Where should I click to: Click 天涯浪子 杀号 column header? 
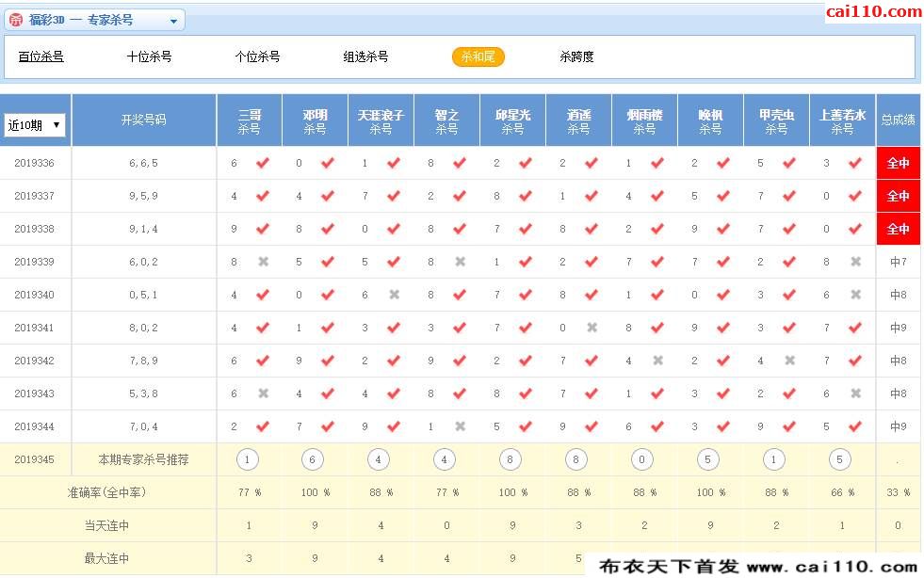(x=381, y=121)
